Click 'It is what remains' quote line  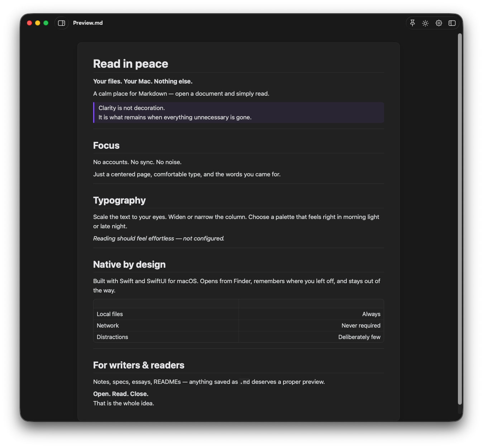(x=175, y=117)
